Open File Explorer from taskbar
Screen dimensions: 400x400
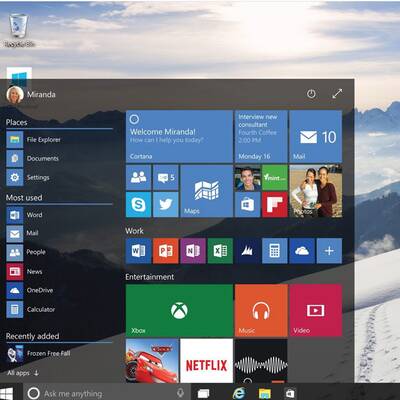point(265,394)
